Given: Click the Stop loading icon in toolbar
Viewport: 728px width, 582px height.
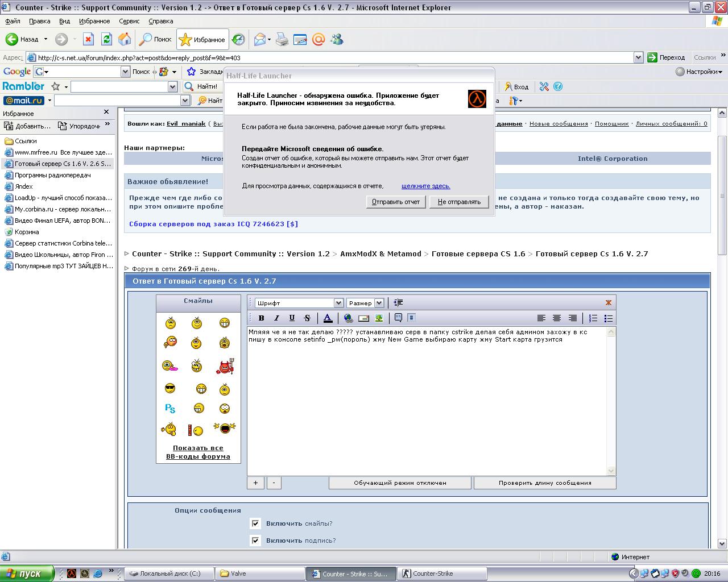Looking at the screenshot, I should click(x=88, y=39).
